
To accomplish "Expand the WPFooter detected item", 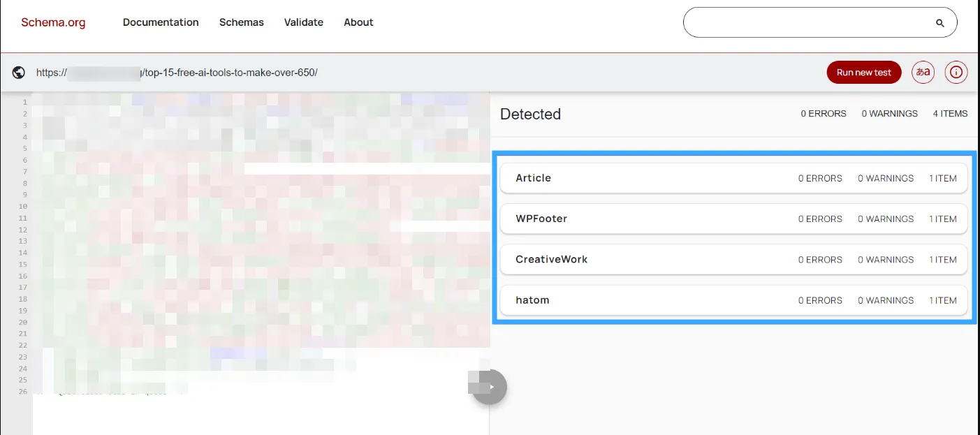I will [734, 219].
